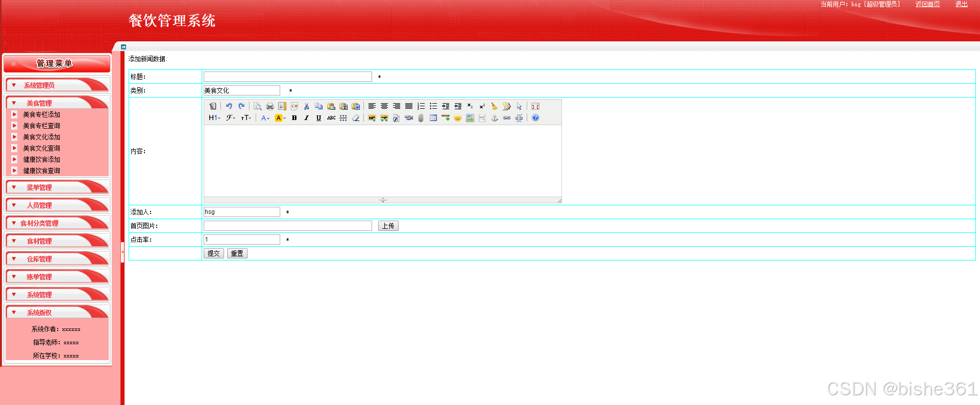Expand the 账单管理 menu section
The height and width of the screenshot is (405, 980).
coord(57,276)
